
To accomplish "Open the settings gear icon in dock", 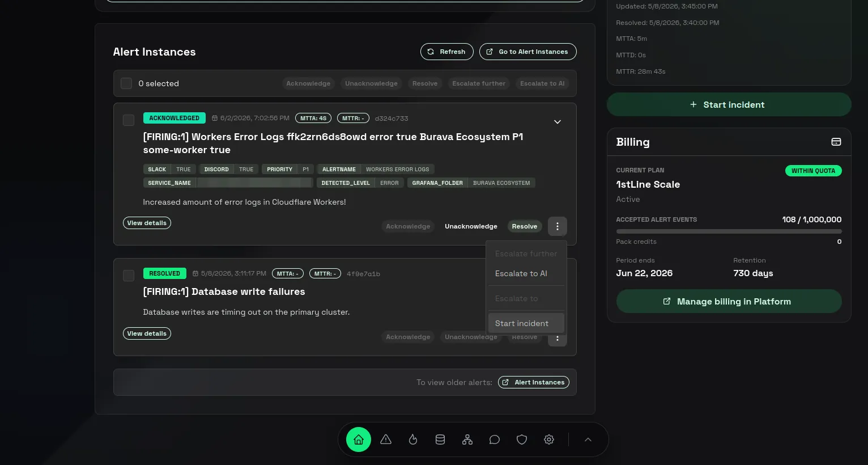I will pos(549,439).
